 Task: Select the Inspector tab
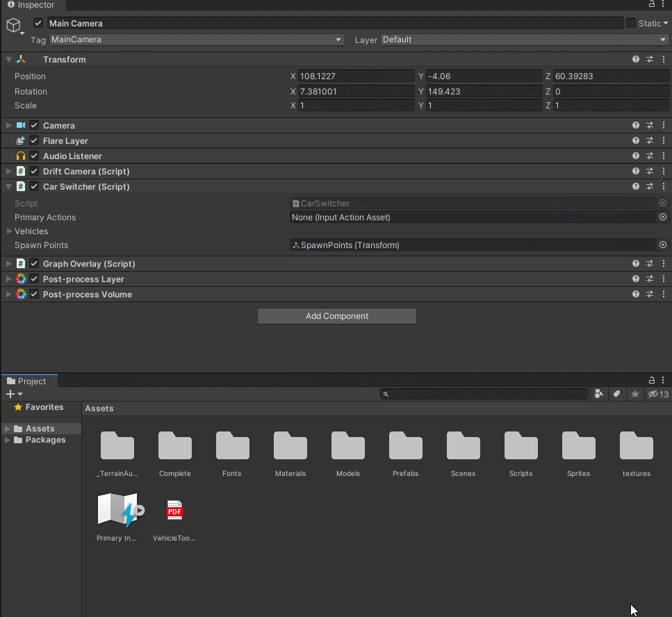click(x=31, y=5)
